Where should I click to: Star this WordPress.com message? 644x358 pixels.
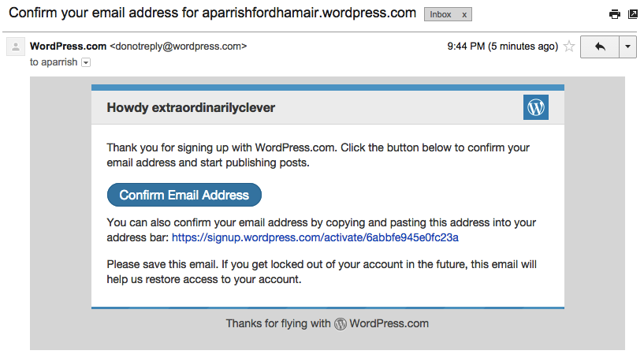(569, 46)
